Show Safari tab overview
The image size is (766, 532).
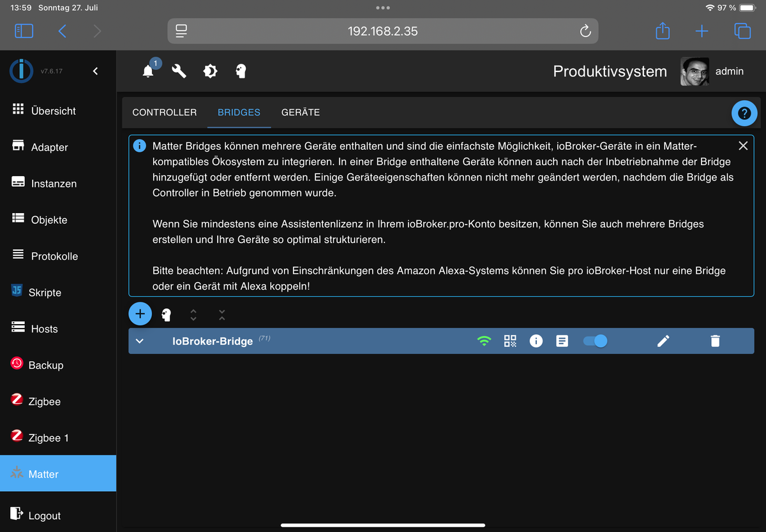coord(742,31)
